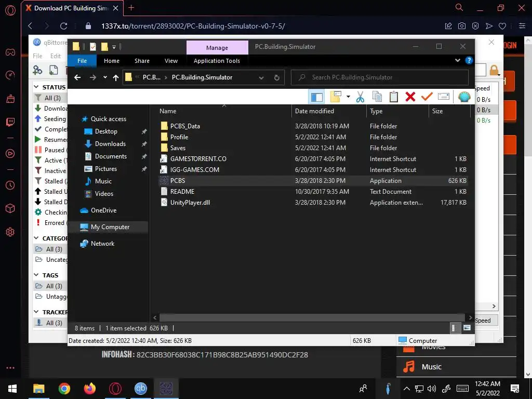532x399 pixels.
Task: Click the Cut scissors icon in Explorer toolbar
Action: (360, 97)
